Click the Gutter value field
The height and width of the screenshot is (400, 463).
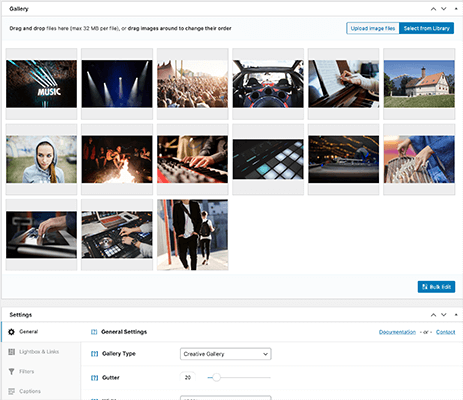click(188, 377)
